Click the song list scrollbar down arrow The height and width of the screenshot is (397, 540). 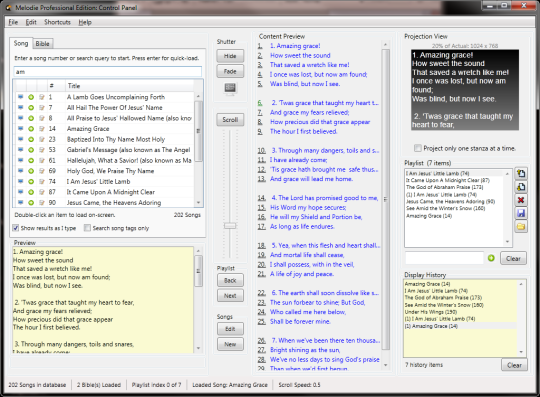click(x=198, y=203)
